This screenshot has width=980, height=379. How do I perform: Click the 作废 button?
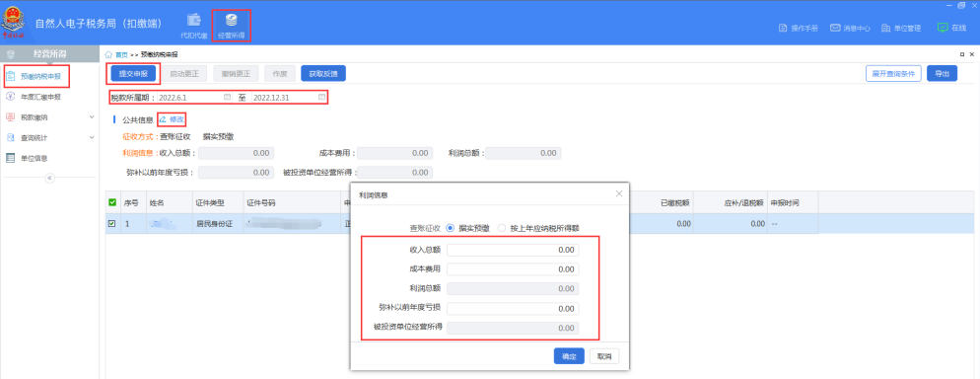279,74
